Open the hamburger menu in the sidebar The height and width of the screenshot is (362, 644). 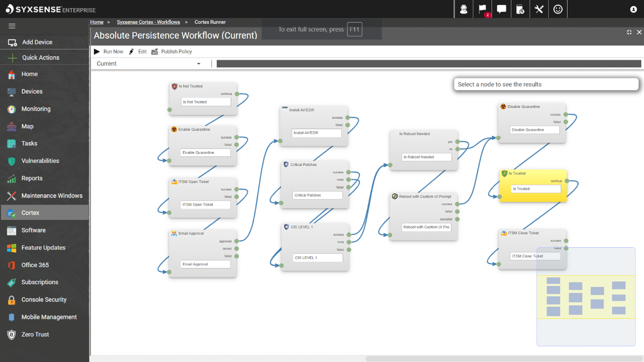coord(12,26)
